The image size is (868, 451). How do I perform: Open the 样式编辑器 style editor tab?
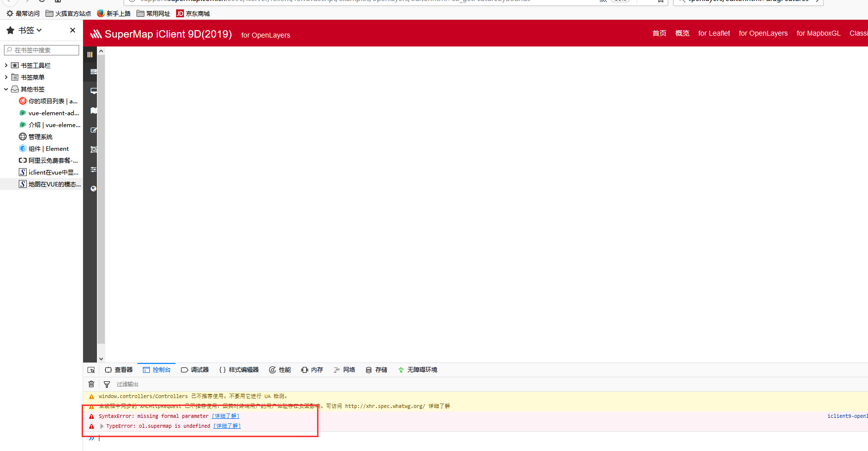click(239, 370)
